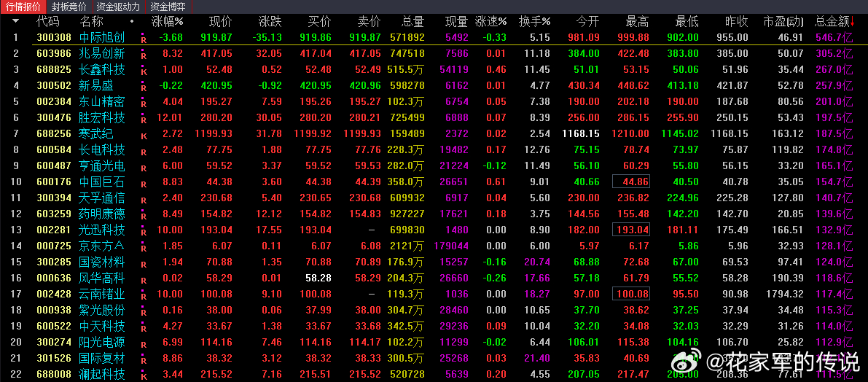Select stock 光迅科技 name
Image resolution: width=868 pixels, height=382 pixels.
(x=103, y=230)
